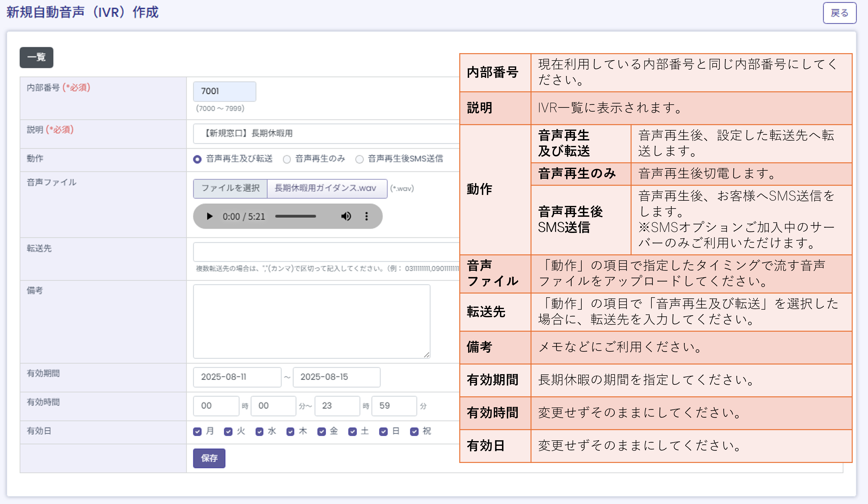The width and height of the screenshot is (868, 504).
Task: Play the uploaded audio guidance file
Action: pos(209,216)
